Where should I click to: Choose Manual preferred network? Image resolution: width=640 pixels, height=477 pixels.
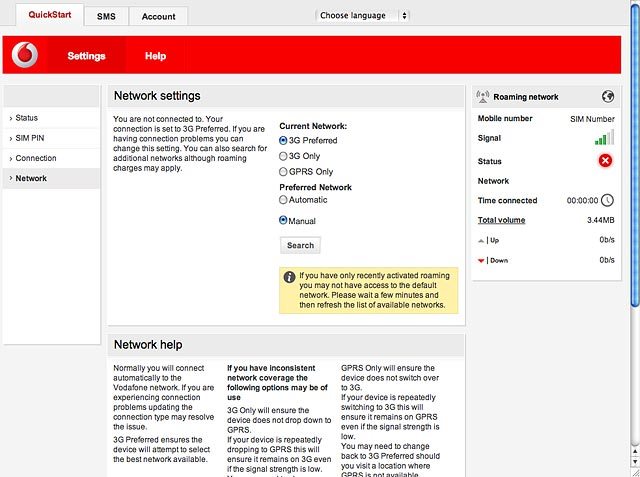tap(283, 220)
